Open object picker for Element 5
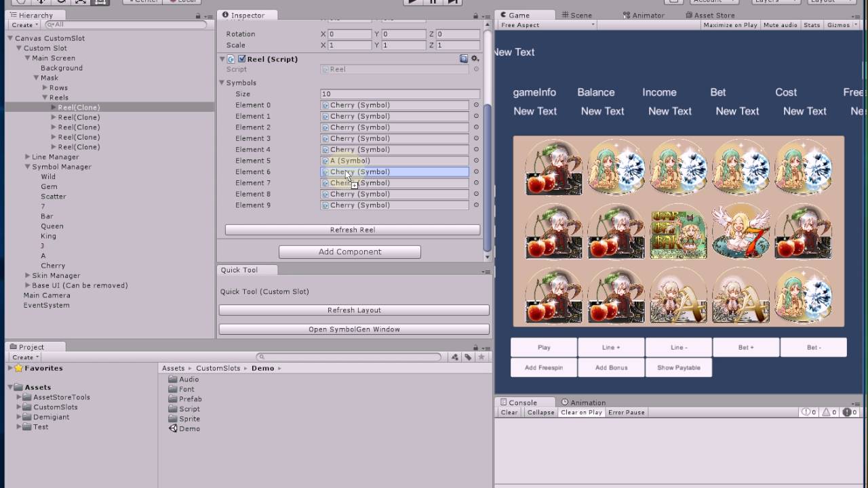 pyautogui.click(x=476, y=161)
